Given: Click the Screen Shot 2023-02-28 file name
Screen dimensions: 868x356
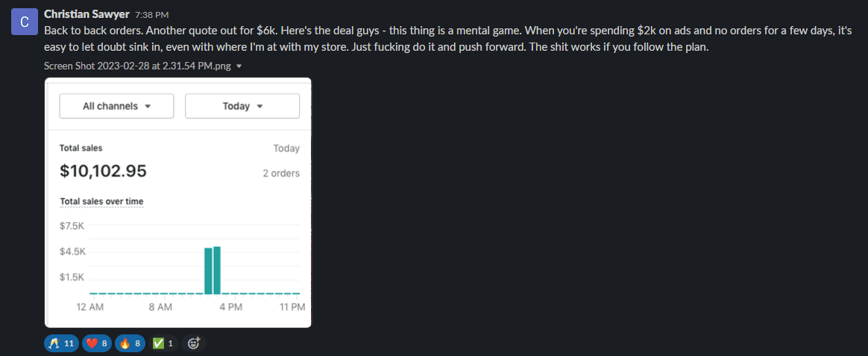Looking at the screenshot, I should click(139, 66).
